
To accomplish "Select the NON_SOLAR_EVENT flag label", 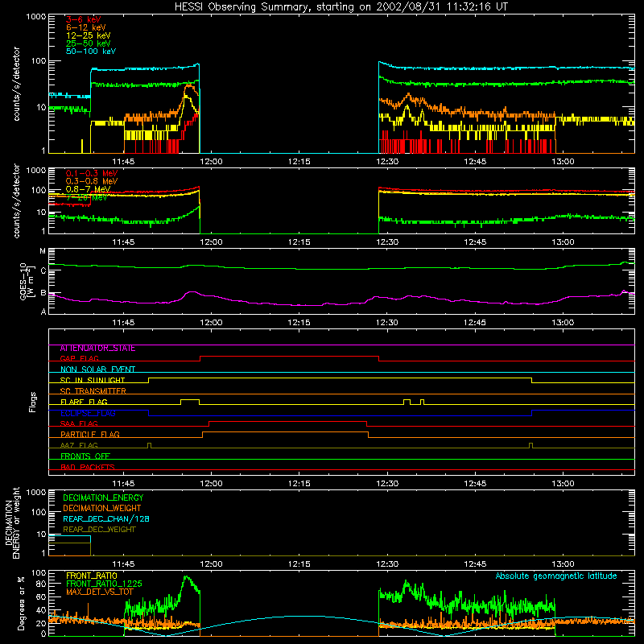I will tap(97, 369).
